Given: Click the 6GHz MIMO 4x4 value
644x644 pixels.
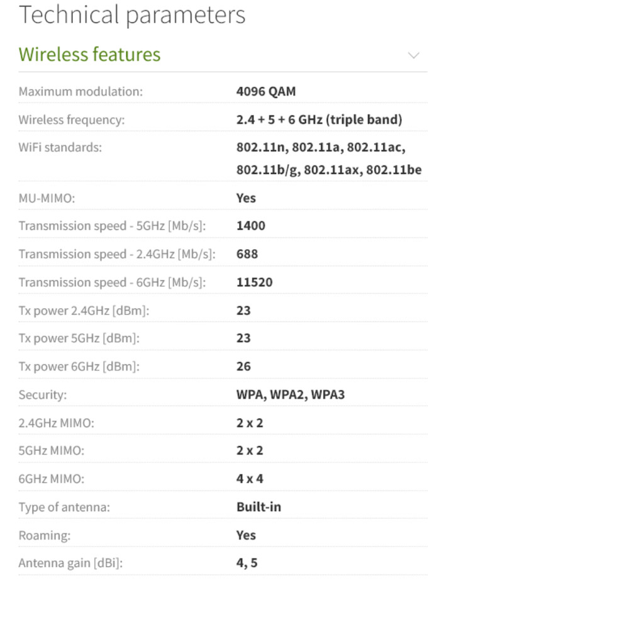Looking at the screenshot, I should coord(250,478).
